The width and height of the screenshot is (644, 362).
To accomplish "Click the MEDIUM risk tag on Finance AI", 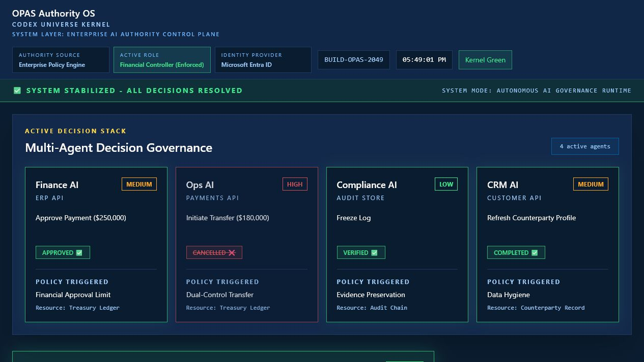I will (x=139, y=184).
